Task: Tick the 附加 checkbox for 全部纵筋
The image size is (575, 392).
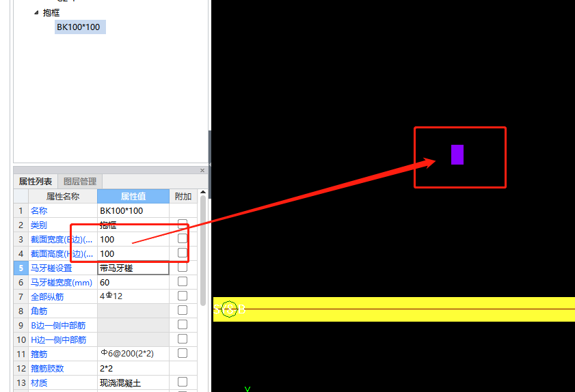Action: [x=183, y=296]
